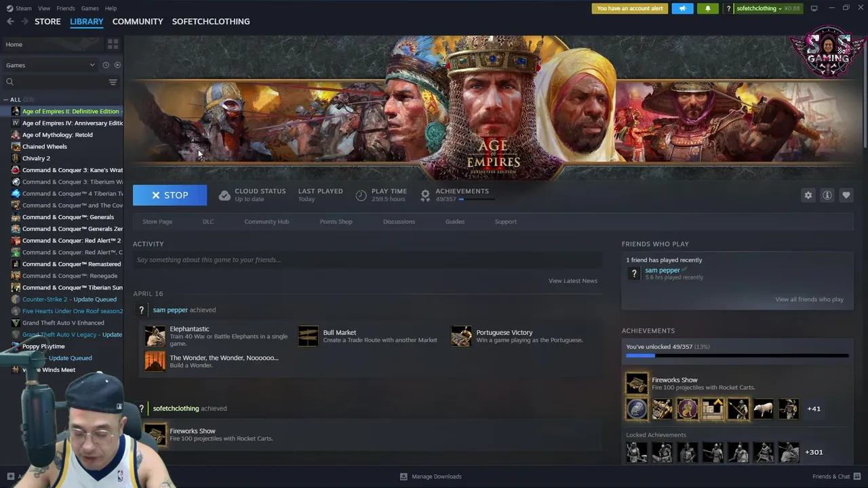Open the SOFETCHCLOTHING profile tab
Image resolution: width=868 pixels, height=488 pixels.
(x=211, y=22)
